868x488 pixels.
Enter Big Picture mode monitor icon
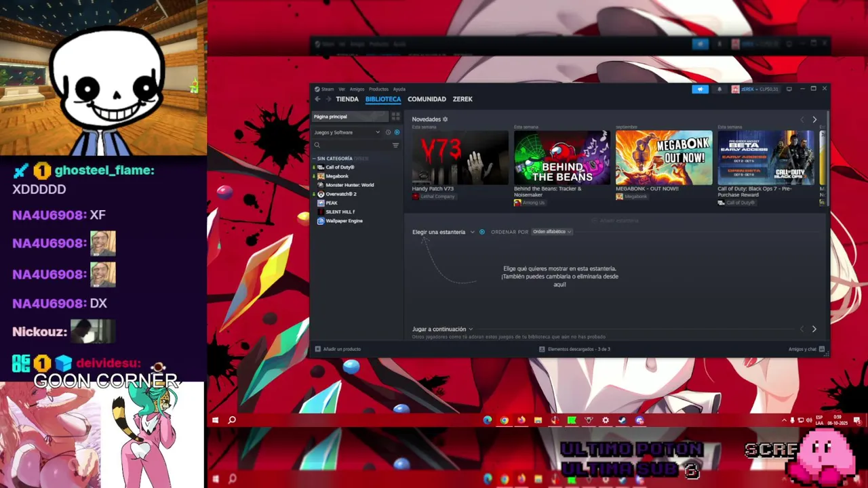click(789, 89)
